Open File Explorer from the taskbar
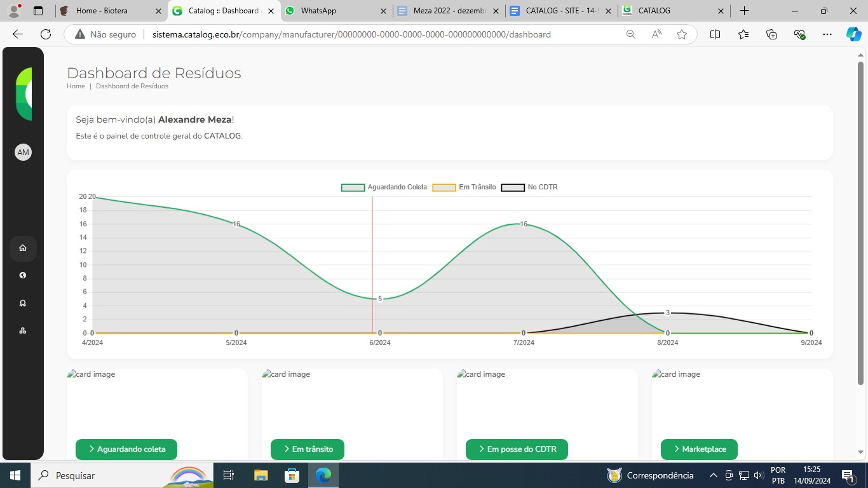Viewport: 868px width, 488px height. pyautogui.click(x=261, y=475)
